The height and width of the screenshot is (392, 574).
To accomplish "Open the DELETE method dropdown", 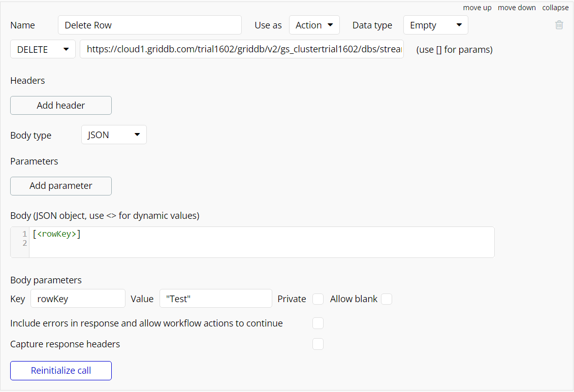I will (43, 49).
